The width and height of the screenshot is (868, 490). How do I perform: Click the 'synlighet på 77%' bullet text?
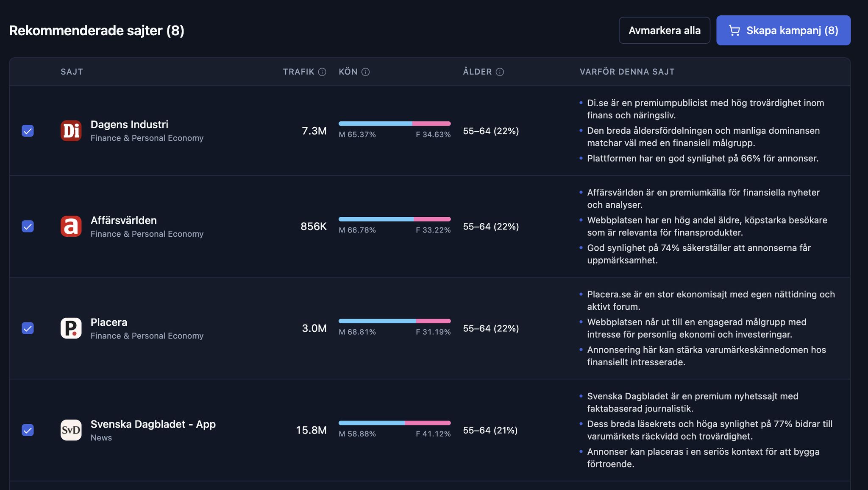(x=710, y=430)
